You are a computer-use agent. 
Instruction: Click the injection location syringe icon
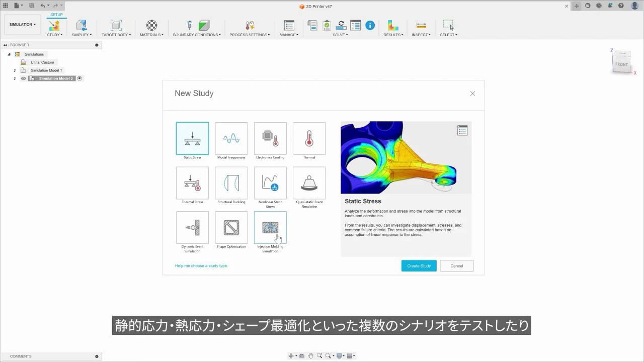[x=190, y=25]
